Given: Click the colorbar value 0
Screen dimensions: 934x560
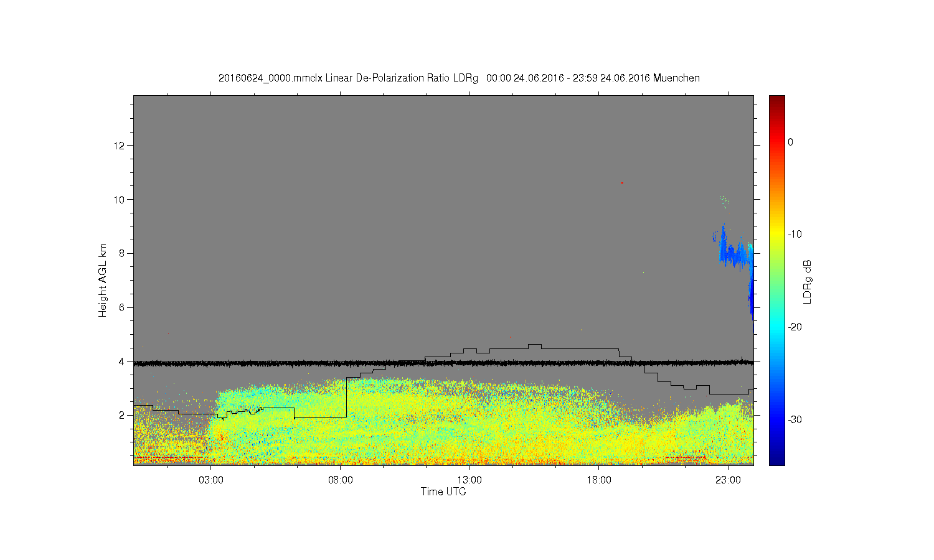Looking at the screenshot, I should 790,142.
